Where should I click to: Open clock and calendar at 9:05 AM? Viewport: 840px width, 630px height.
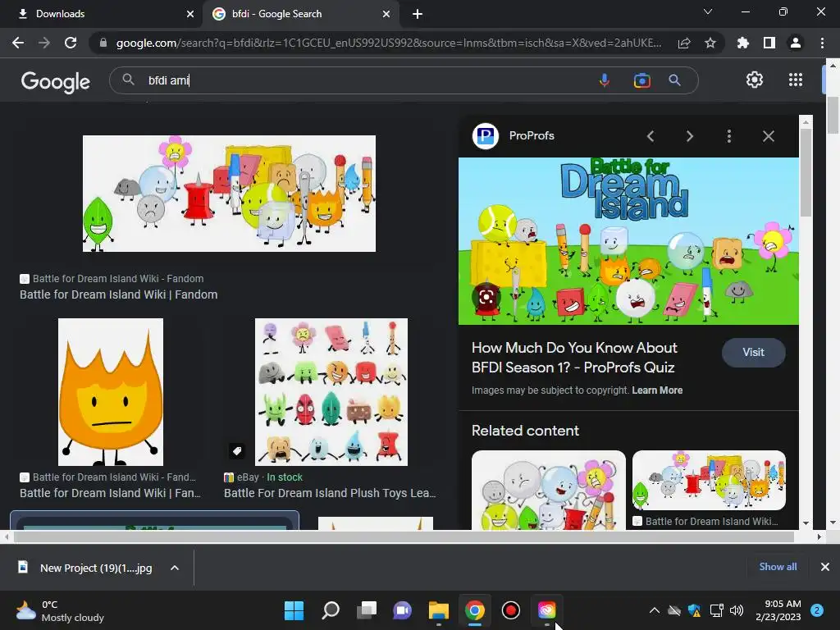coord(778,610)
